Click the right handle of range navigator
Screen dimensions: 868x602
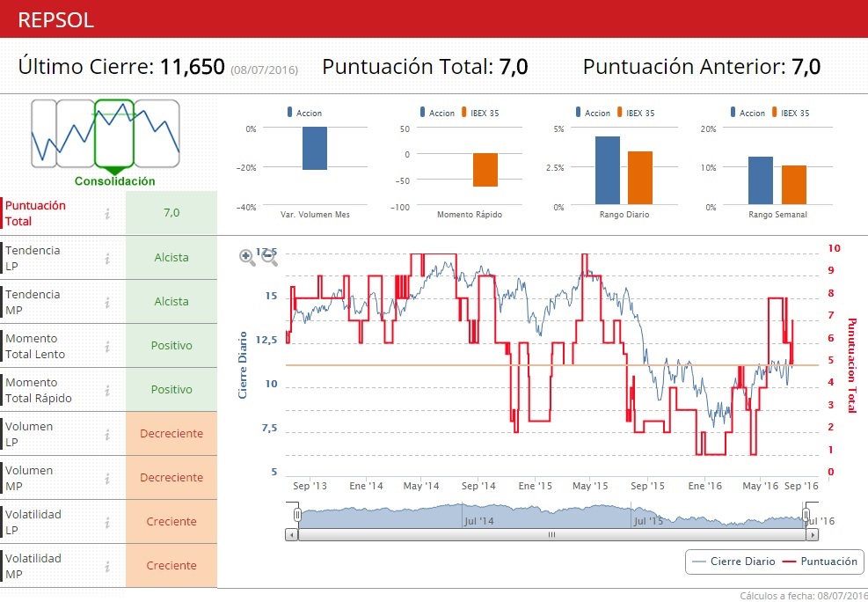pyautogui.click(x=806, y=515)
